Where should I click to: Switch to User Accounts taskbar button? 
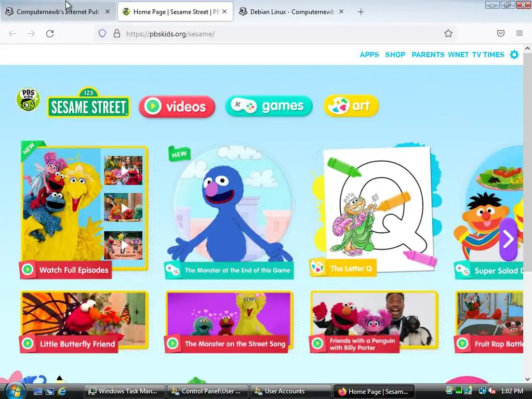(x=291, y=391)
